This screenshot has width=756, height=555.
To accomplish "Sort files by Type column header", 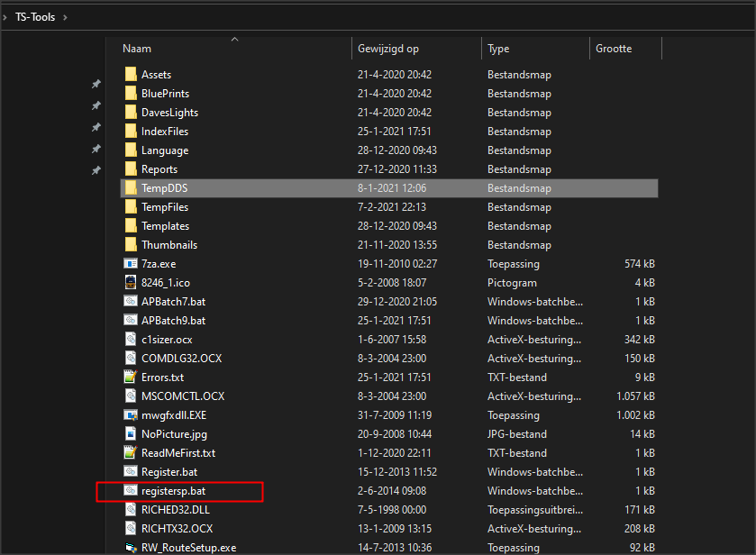I will tap(498, 49).
